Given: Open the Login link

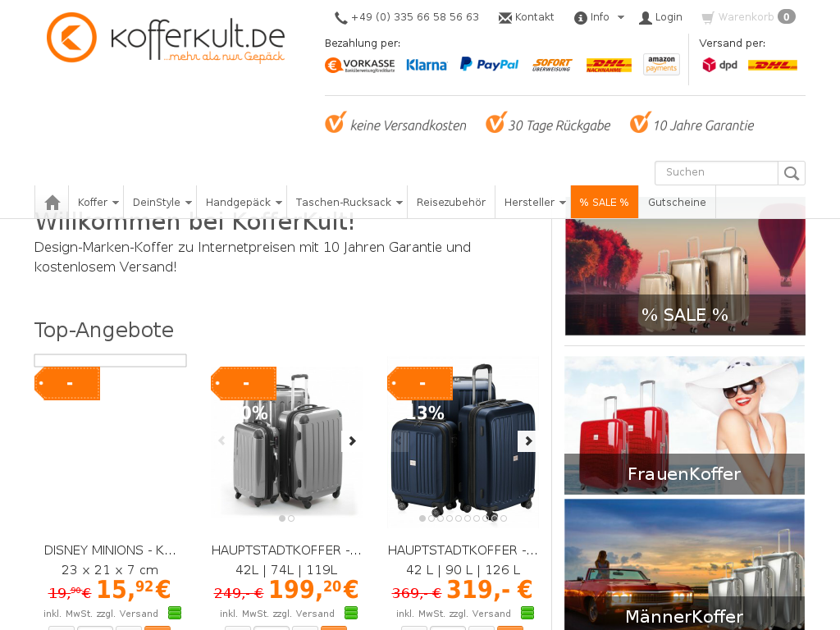Looking at the screenshot, I should [x=660, y=17].
